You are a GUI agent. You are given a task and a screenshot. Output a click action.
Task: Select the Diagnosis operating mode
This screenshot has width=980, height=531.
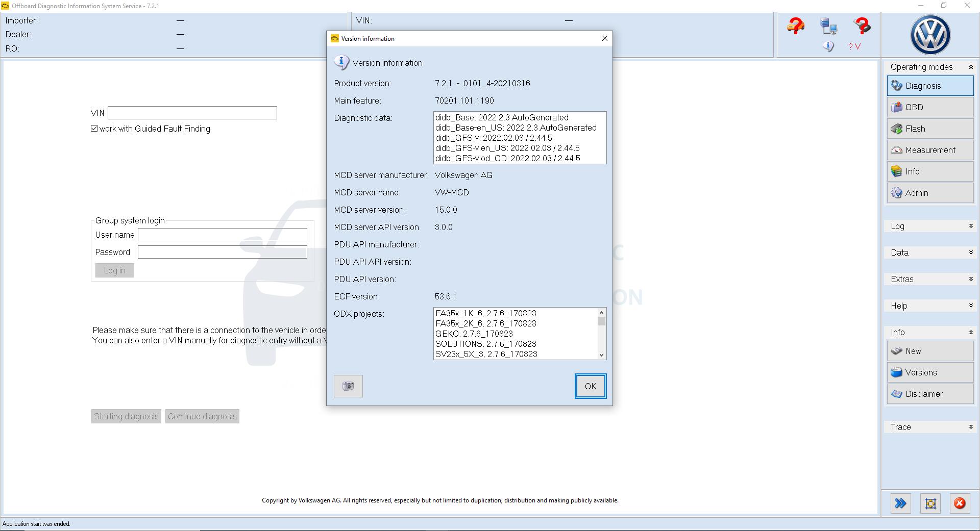pos(930,86)
